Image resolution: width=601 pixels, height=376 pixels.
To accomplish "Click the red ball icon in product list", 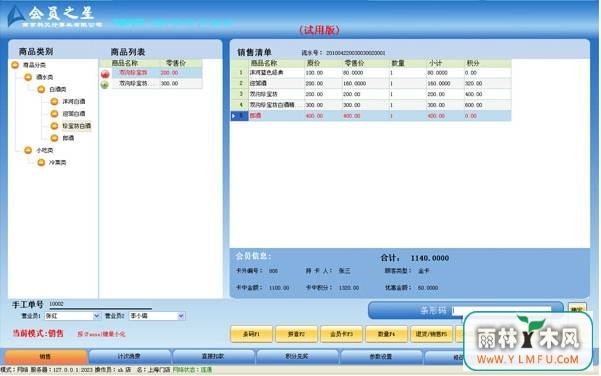I will coord(105,74).
